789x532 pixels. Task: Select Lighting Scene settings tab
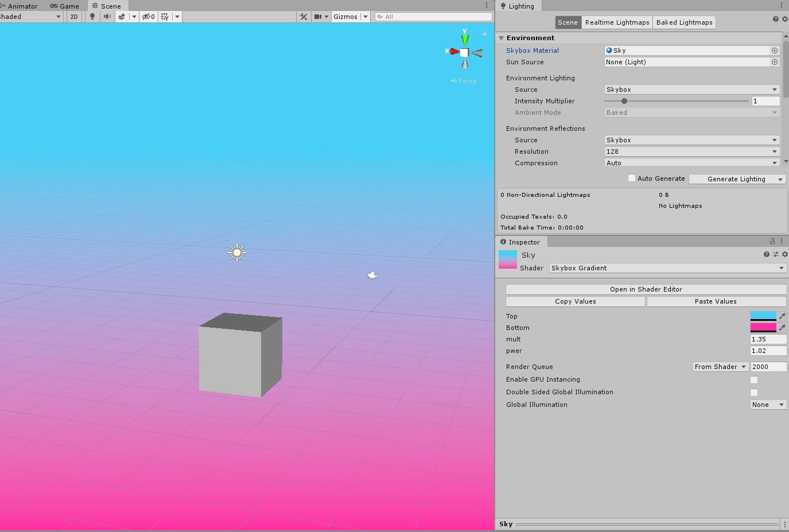[x=568, y=22]
